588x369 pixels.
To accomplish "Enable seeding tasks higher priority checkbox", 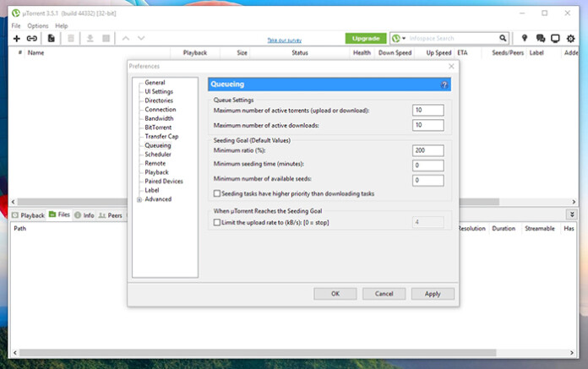I will pyautogui.click(x=217, y=193).
